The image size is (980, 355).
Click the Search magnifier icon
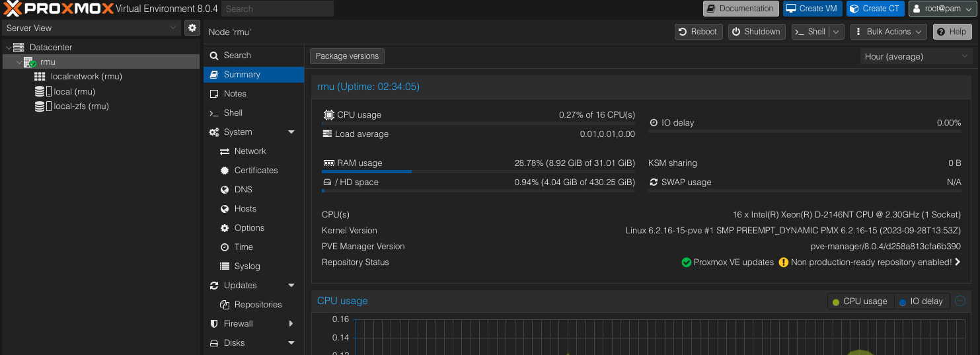pyautogui.click(x=214, y=56)
